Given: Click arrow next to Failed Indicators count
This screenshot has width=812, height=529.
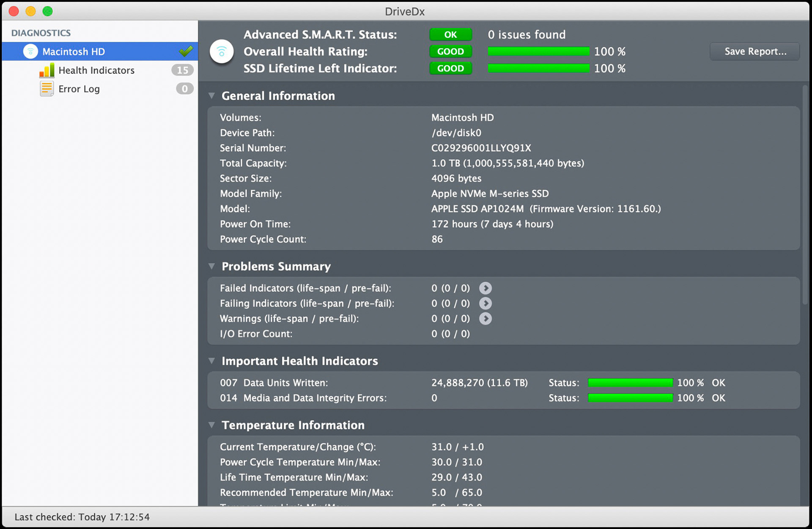Looking at the screenshot, I should [x=485, y=288].
